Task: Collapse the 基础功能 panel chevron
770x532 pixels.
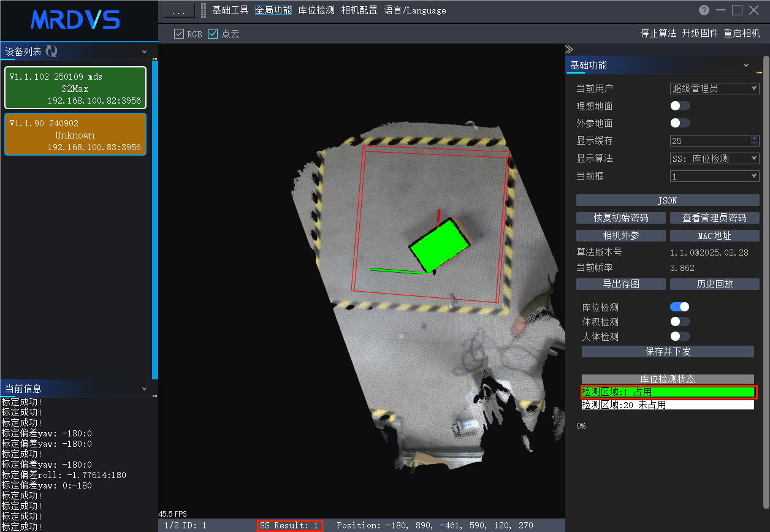Action: [746, 66]
